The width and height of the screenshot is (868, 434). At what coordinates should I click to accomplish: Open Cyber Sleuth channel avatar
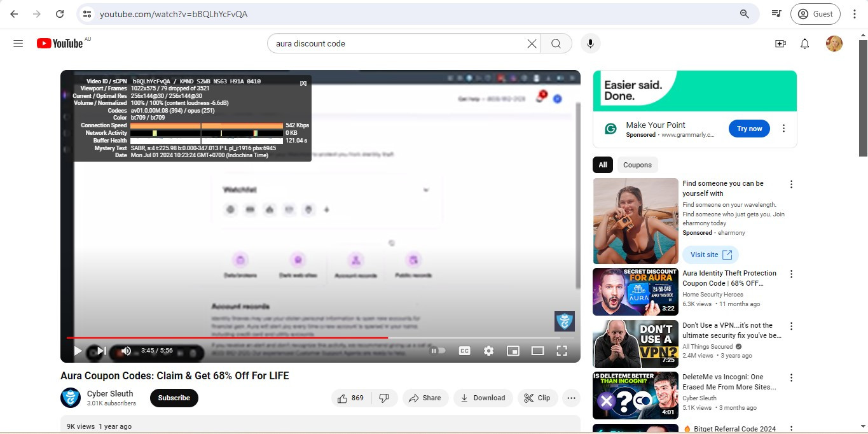(x=71, y=398)
